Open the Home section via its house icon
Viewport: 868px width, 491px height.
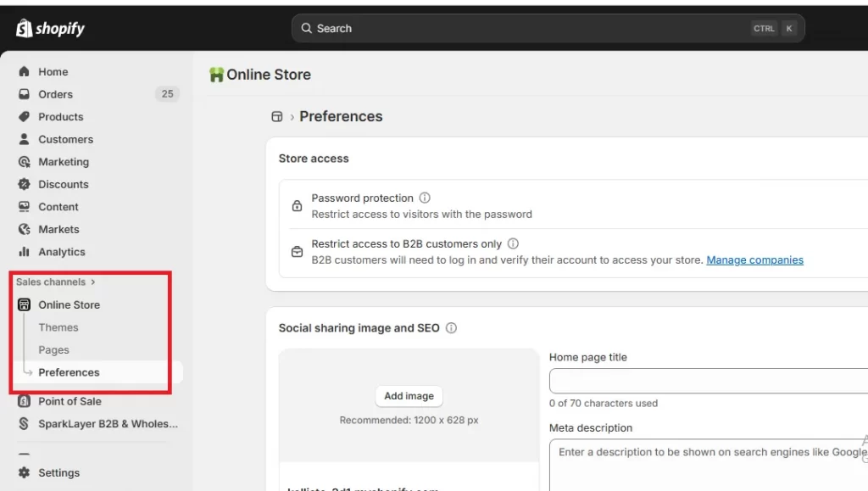point(25,71)
